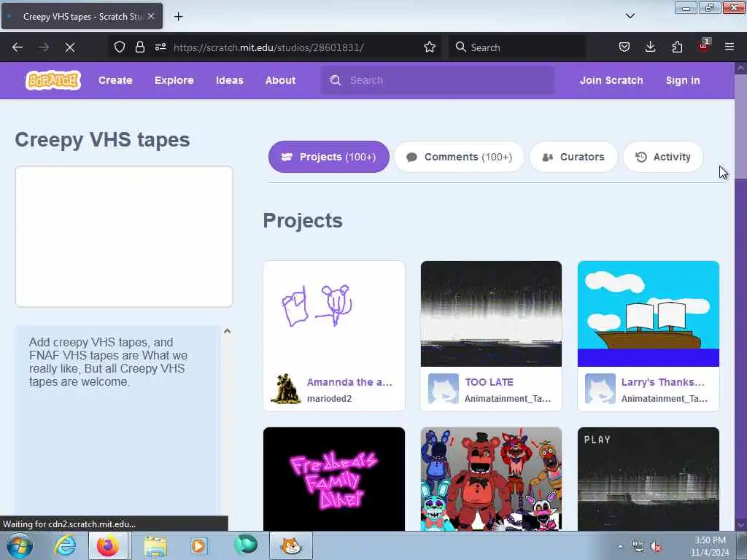Click the marioded2 author avatar

tap(285, 389)
